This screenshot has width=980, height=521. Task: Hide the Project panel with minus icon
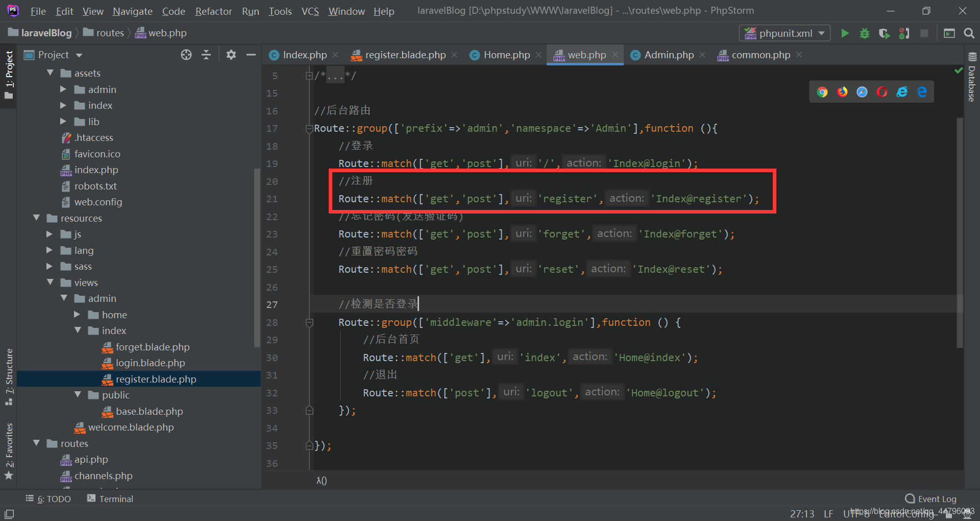coord(251,55)
